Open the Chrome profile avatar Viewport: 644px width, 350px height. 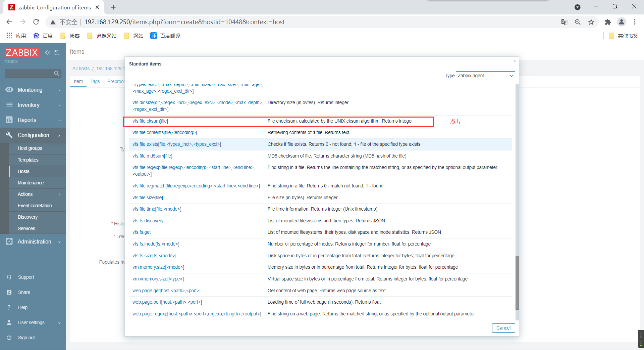point(622,22)
